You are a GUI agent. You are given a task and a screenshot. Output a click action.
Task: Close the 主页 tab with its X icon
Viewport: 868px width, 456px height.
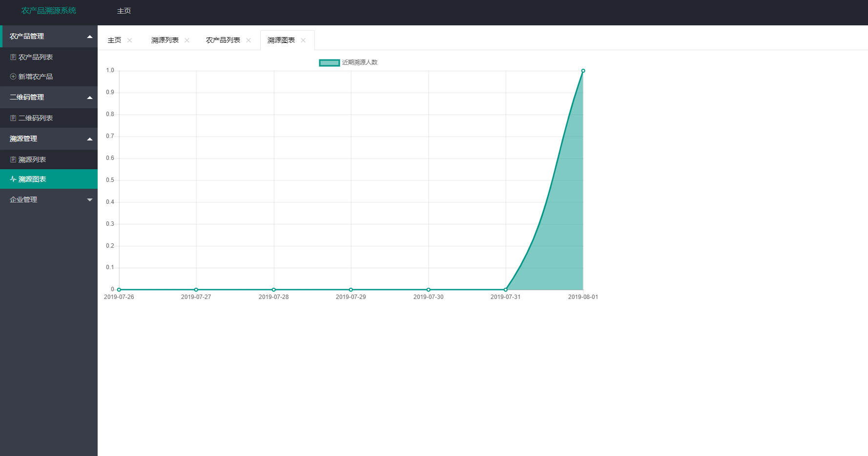click(130, 40)
